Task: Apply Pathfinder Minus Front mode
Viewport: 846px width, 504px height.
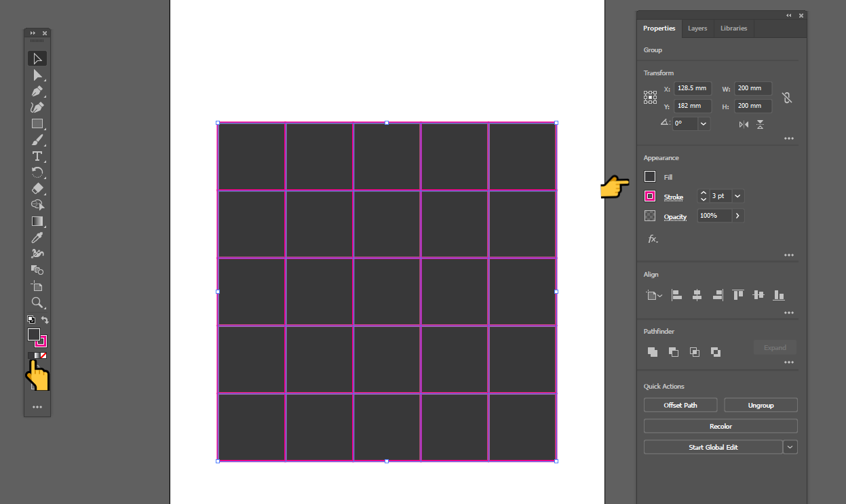Action: 673,351
